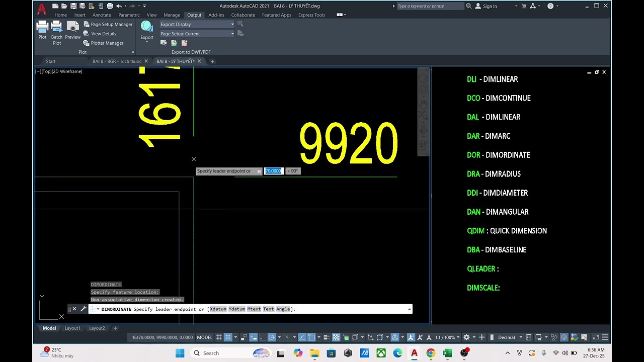Viewport: 644px width, 362px height.
Task: Click the Workspace Switching gear icon
Action: point(466,337)
